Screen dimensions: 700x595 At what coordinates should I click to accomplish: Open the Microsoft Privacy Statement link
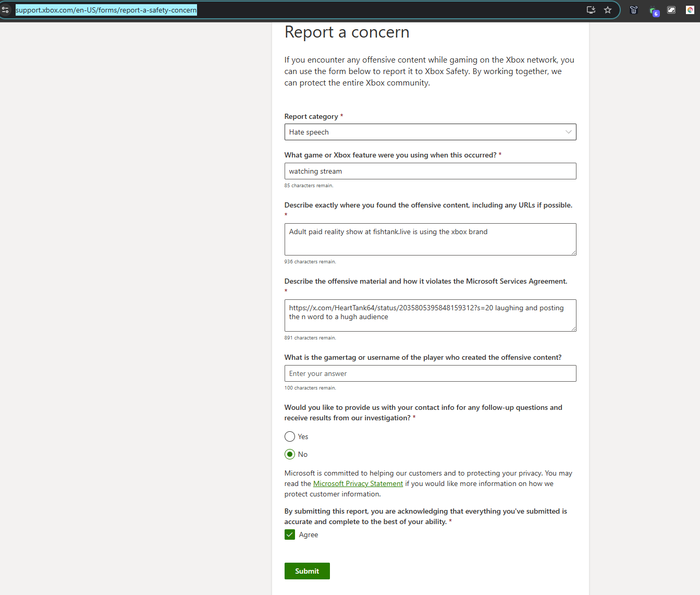coord(358,483)
